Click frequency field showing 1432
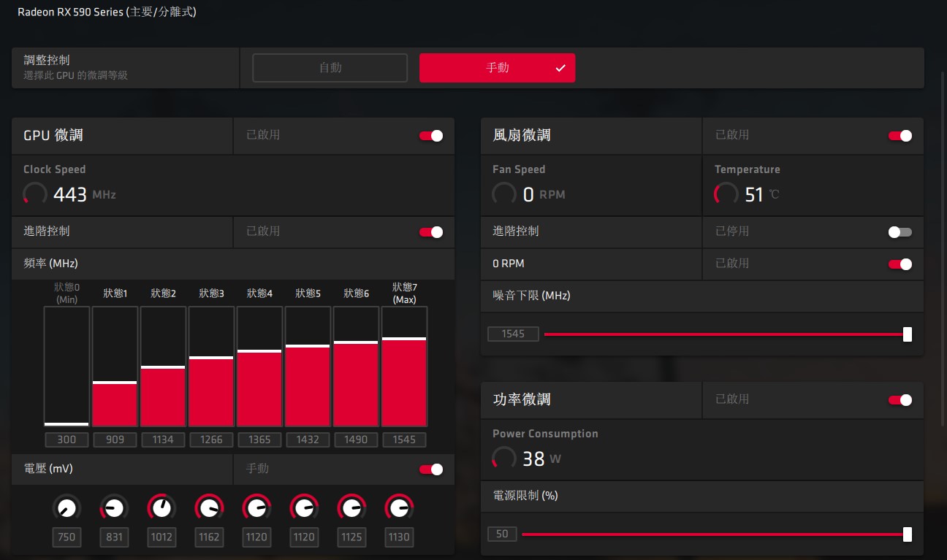Image resolution: width=947 pixels, height=560 pixels. [x=308, y=440]
